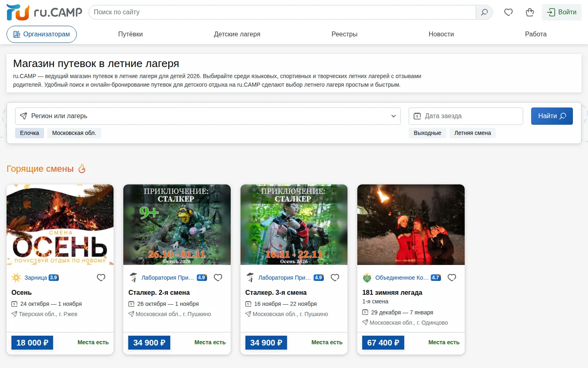Open the Путёвки menu item

point(130,34)
